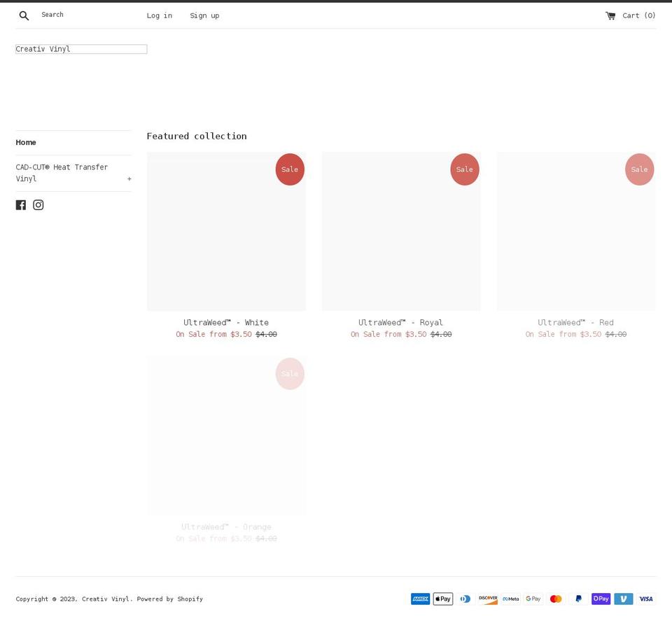This screenshot has width=672, height=621.
Task: Open CAD-CUT Heat Transfer Vinyl category
Action: [x=62, y=172]
